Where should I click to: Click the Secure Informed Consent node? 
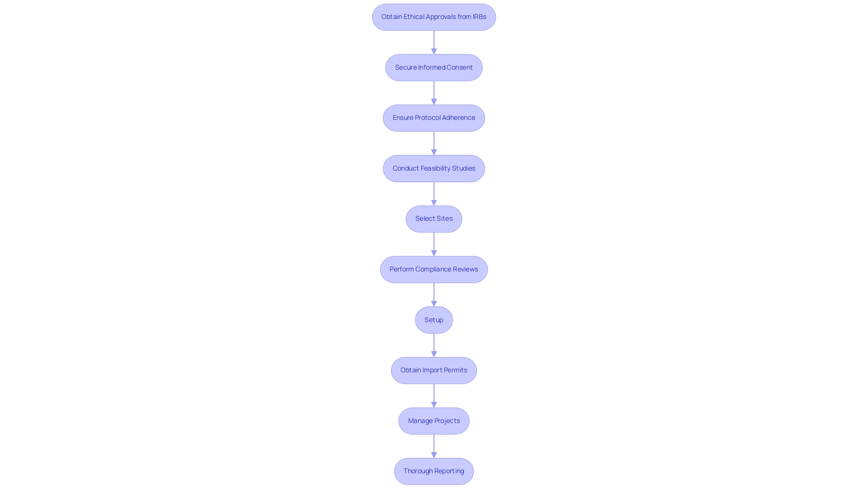pyautogui.click(x=434, y=67)
